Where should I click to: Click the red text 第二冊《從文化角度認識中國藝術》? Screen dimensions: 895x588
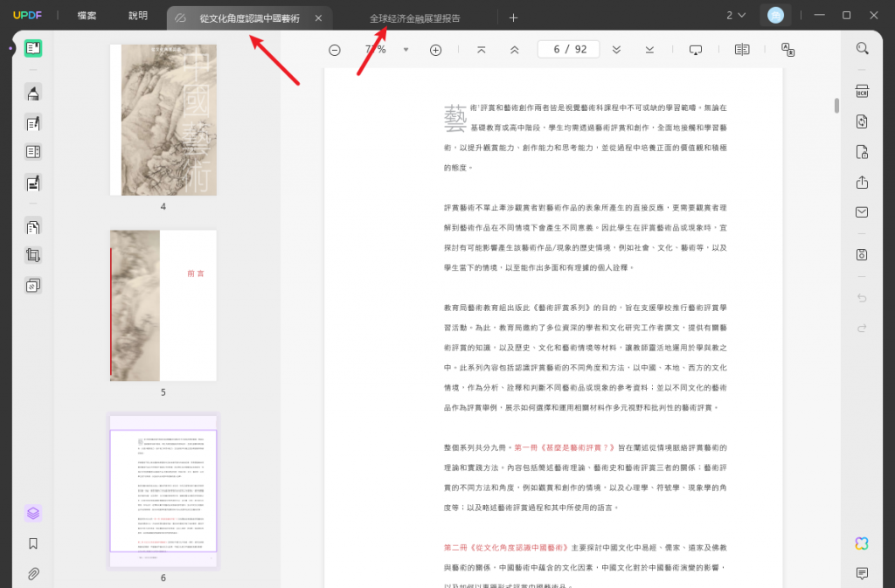pos(506,548)
